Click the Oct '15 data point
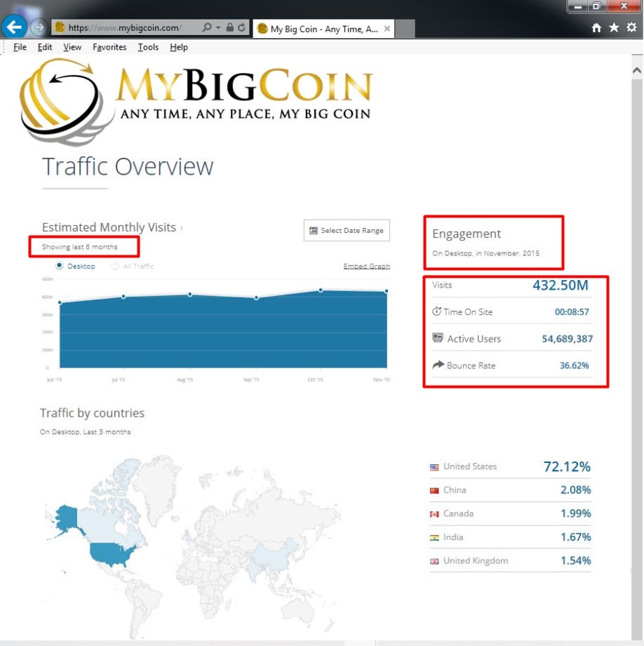The height and width of the screenshot is (646, 644). coord(321,290)
